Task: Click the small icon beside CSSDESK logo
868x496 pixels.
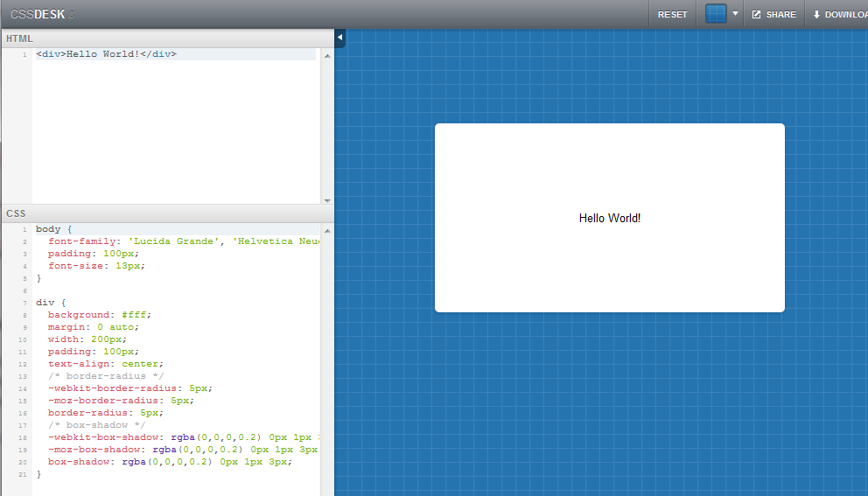Action: click(x=72, y=15)
